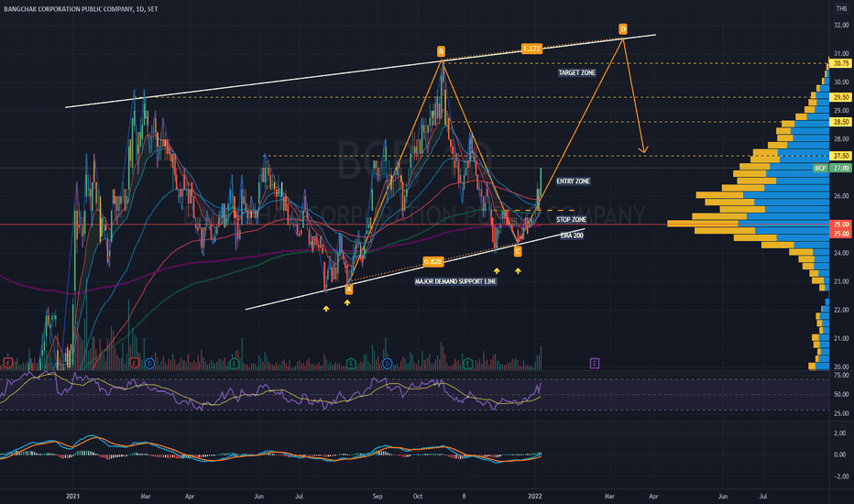This screenshot has width=854, height=504.
Task: Click the blue dividend marker in September 2021
Action: pos(388,363)
